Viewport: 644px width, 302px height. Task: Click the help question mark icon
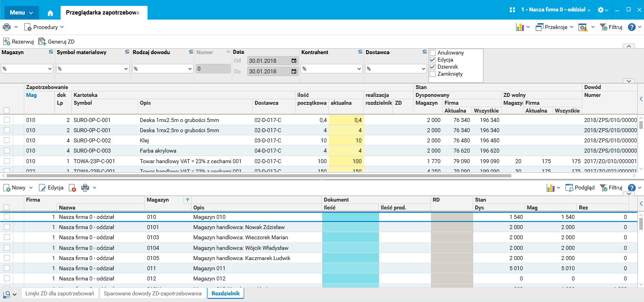(631, 27)
